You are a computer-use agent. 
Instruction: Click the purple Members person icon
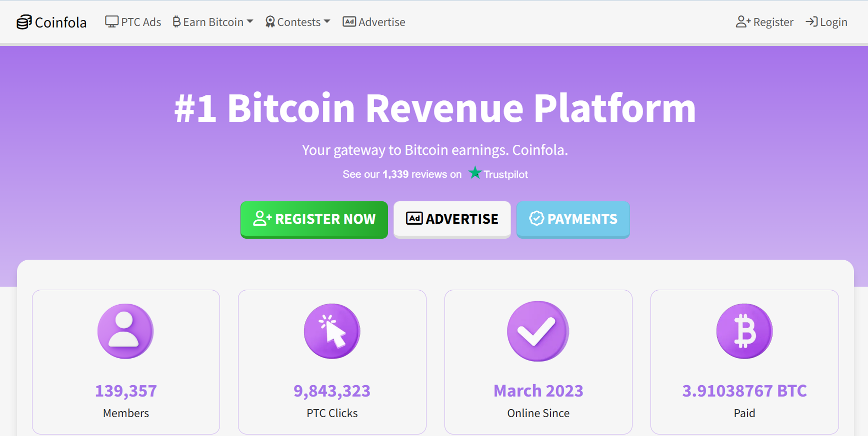point(125,331)
